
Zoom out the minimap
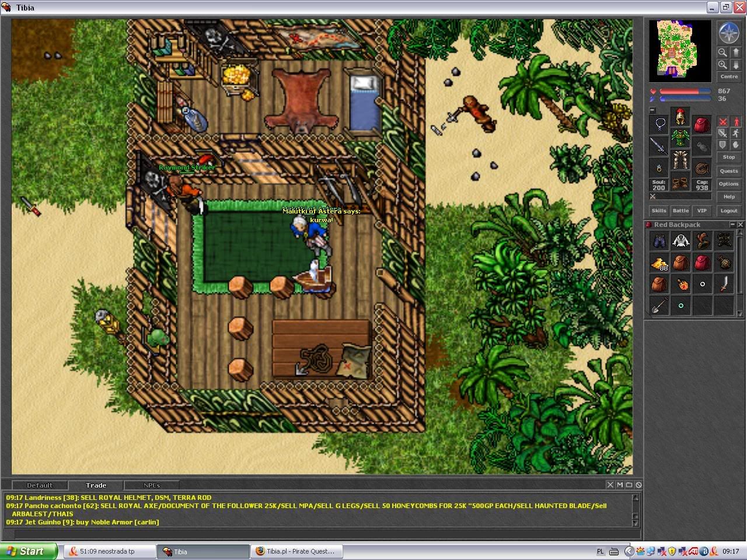723,52
